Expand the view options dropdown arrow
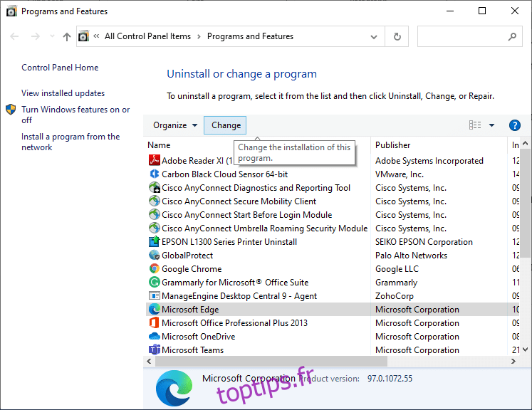 pos(491,125)
